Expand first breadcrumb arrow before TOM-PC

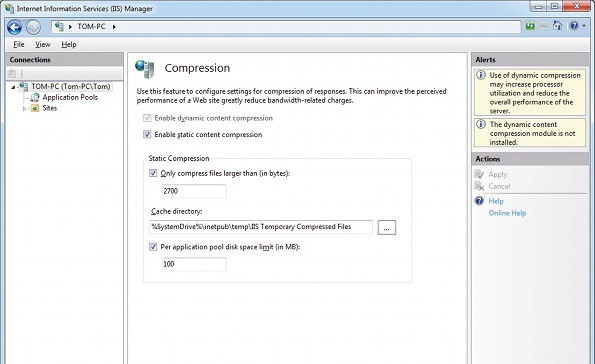(x=70, y=27)
